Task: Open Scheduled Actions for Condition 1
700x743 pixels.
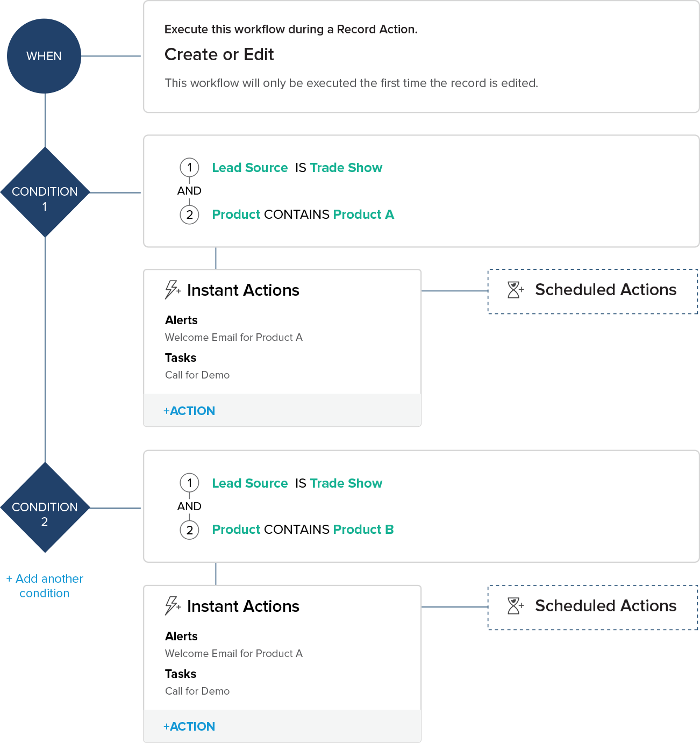Action: (605, 290)
